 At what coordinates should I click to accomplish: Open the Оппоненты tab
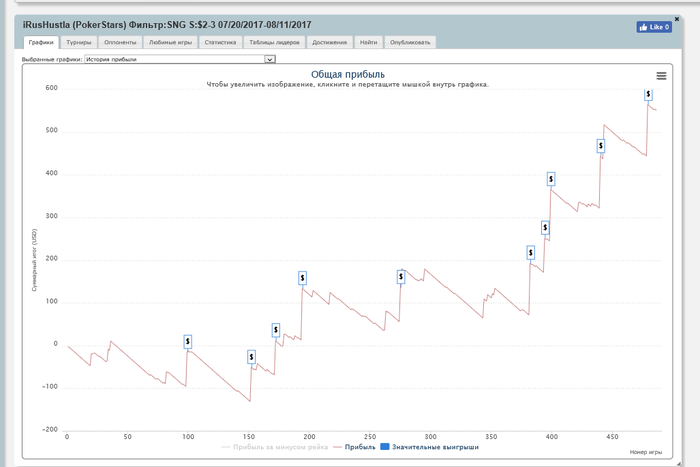pyautogui.click(x=120, y=42)
